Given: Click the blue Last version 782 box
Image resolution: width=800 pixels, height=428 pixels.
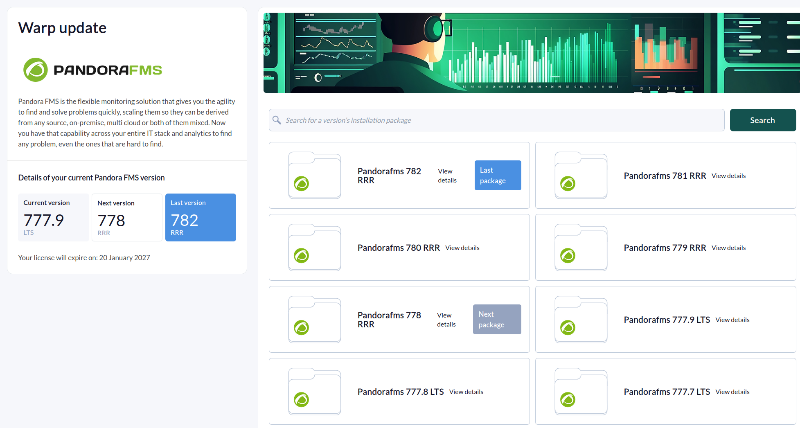Looking at the screenshot, I should point(201,217).
